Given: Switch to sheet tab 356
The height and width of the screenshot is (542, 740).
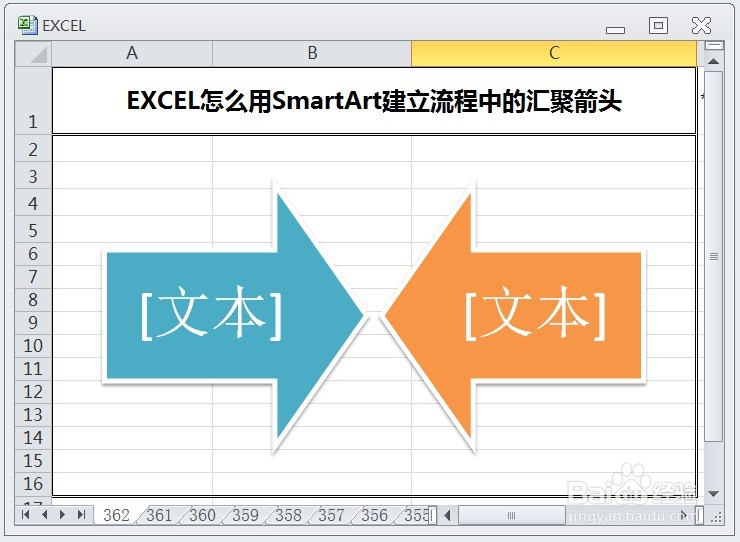Looking at the screenshot, I should point(374,515).
